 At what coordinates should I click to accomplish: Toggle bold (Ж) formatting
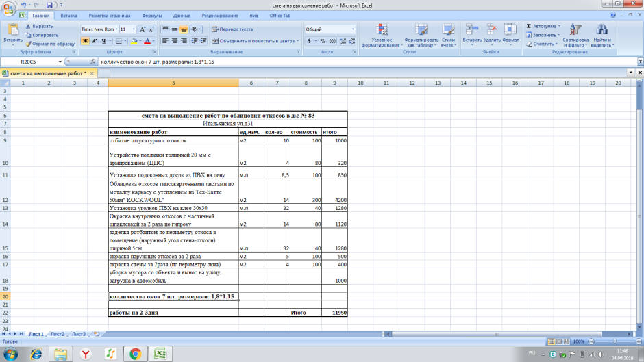85,41
